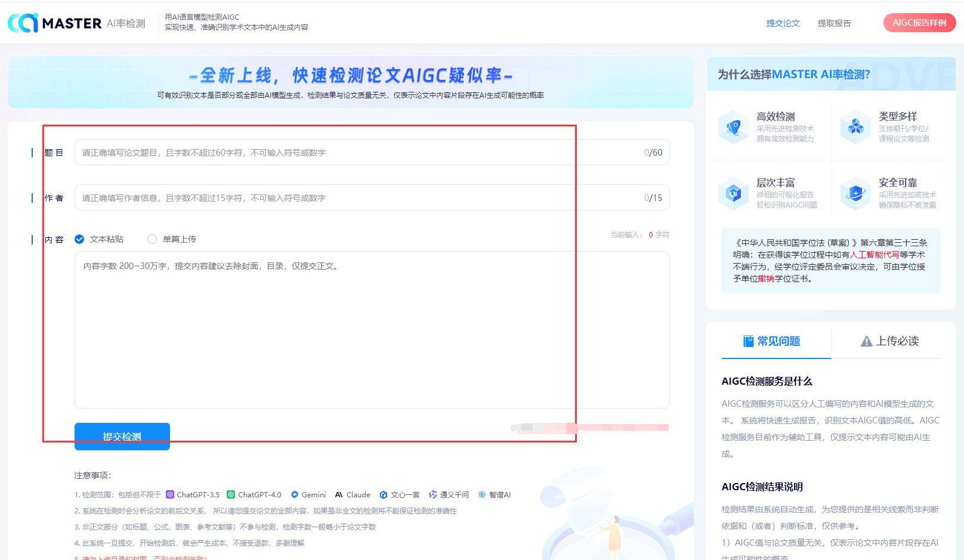Click inside the 内容 text area
This screenshot has height=560, width=964.
click(372, 330)
